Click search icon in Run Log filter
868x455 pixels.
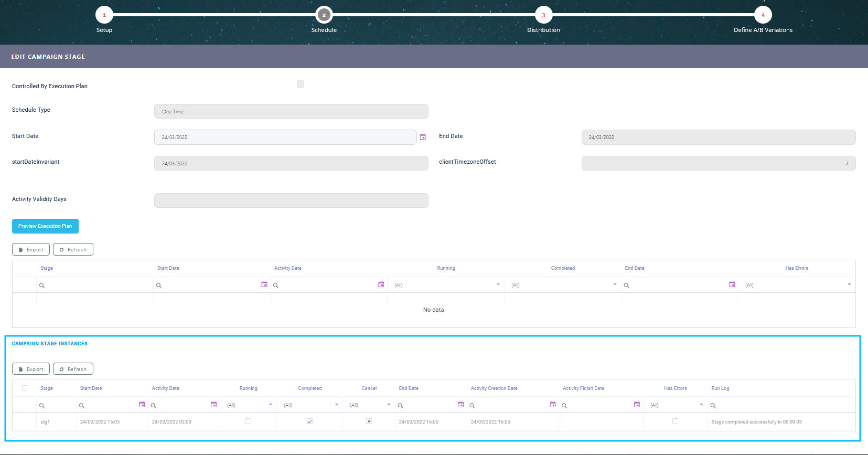tap(713, 406)
